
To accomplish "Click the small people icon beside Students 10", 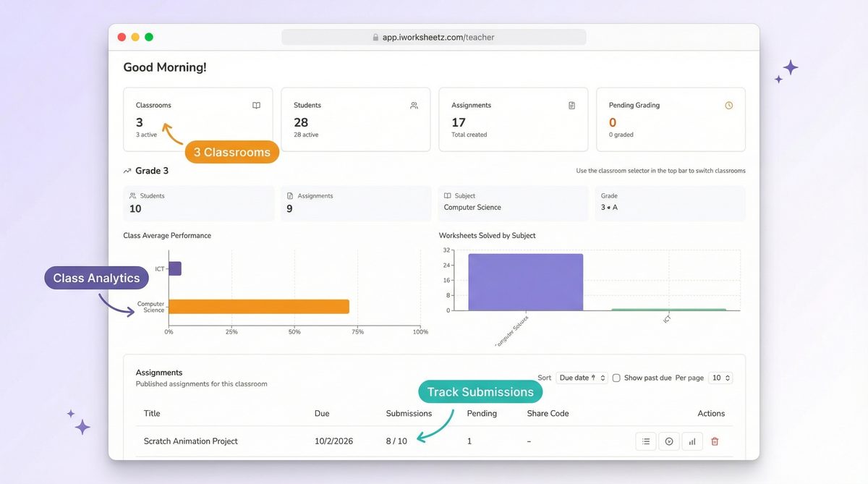I will (132, 196).
